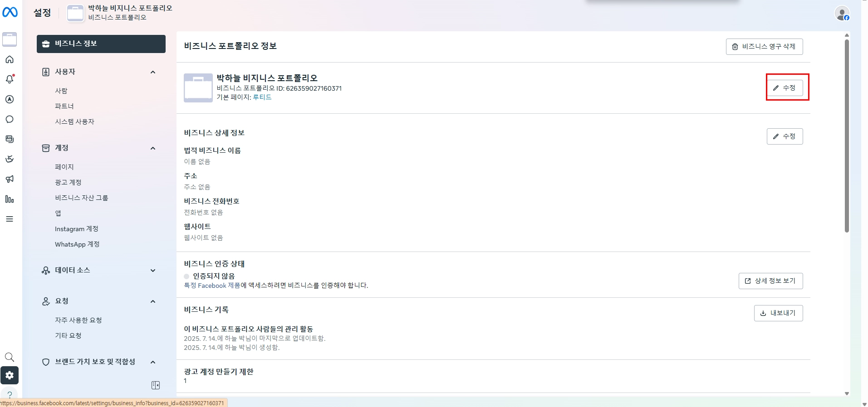
Task: Click 데이터 소스 section header
Action: pyautogui.click(x=73, y=270)
